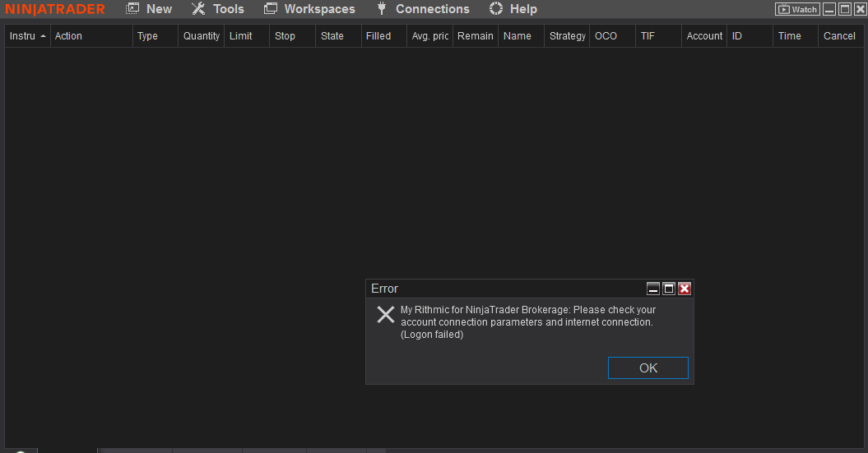Click the NinjaTrader logo
This screenshot has height=453, width=868.
[55, 9]
